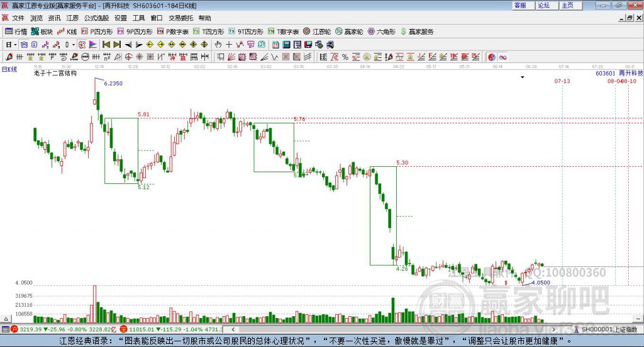Open the 交易委托 menu
The image size is (644, 347).
(x=180, y=18)
